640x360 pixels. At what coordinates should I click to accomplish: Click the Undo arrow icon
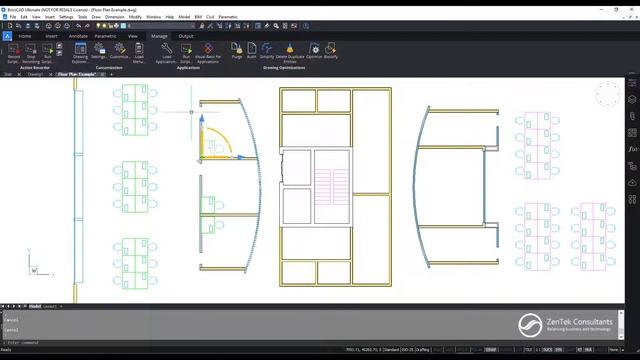pos(78,26)
